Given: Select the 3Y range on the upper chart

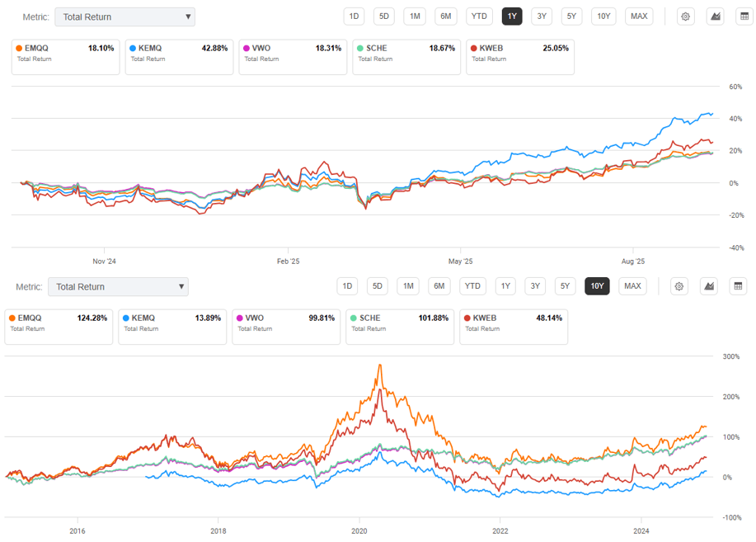Looking at the screenshot, I should point(542,16).
